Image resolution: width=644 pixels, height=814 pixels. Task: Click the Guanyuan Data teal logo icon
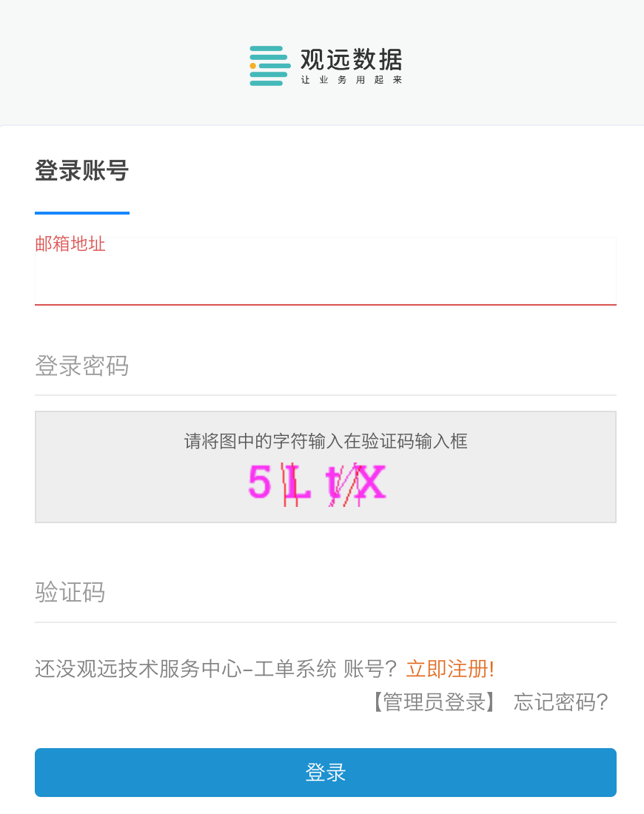269,66
